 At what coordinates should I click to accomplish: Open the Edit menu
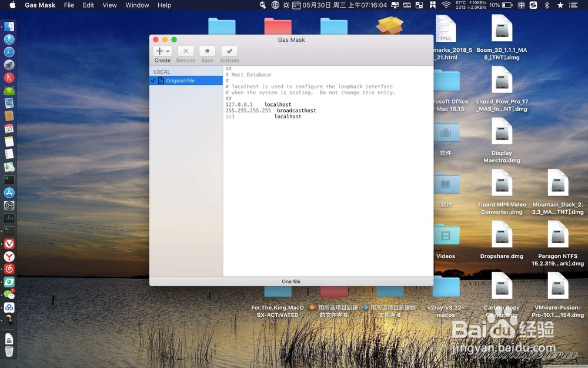click(x=88, y=5)
